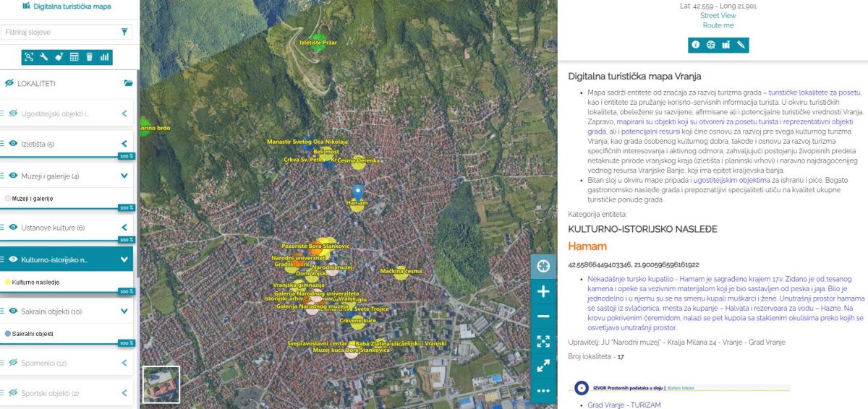Expand the Spomenici layer chevron
Viewport: 868px width, 409px height.
click(124, 363)
